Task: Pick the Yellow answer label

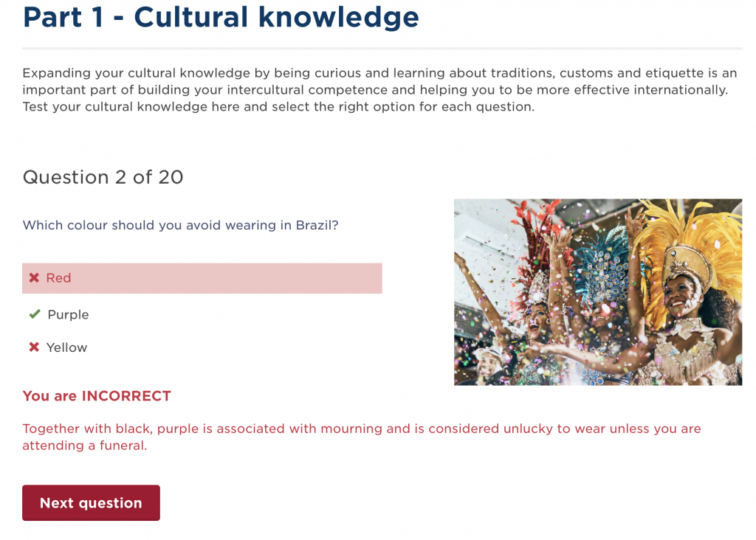Action: click(66, 347)
